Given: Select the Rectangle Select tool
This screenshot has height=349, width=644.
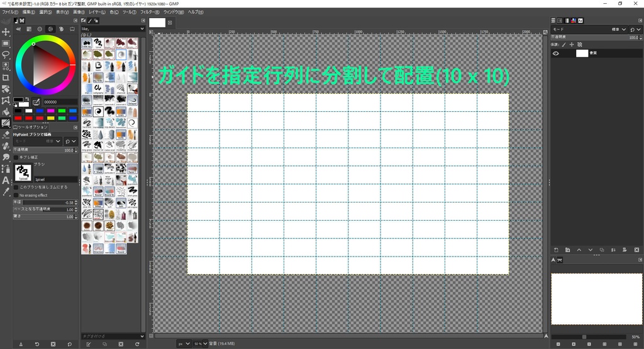Looking at the screenshot, I should click(6, 43).
